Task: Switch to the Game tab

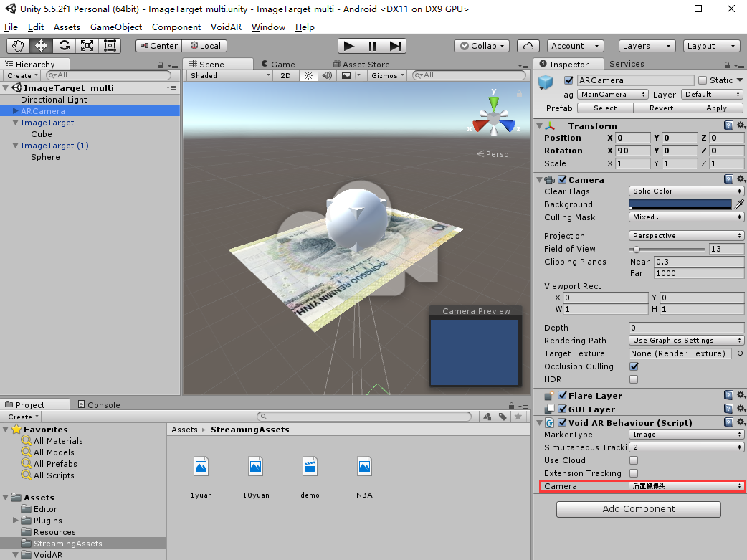Action: click(279, 65)
